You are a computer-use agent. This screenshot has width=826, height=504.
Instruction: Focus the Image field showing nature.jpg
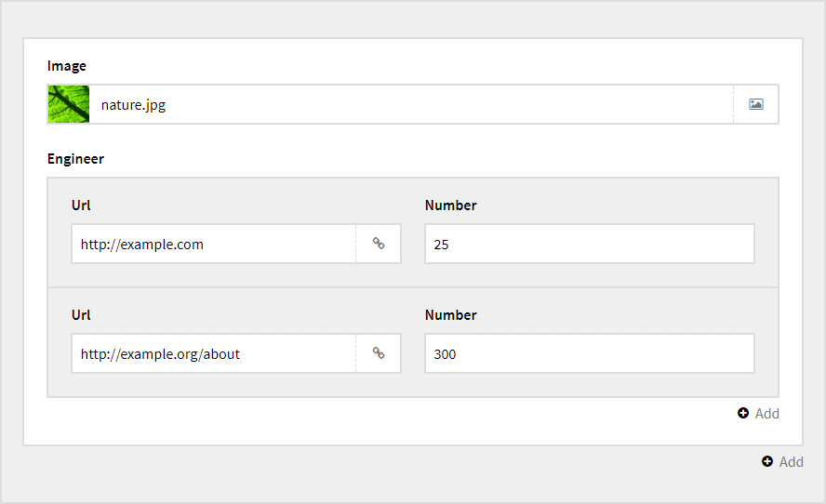409,104
